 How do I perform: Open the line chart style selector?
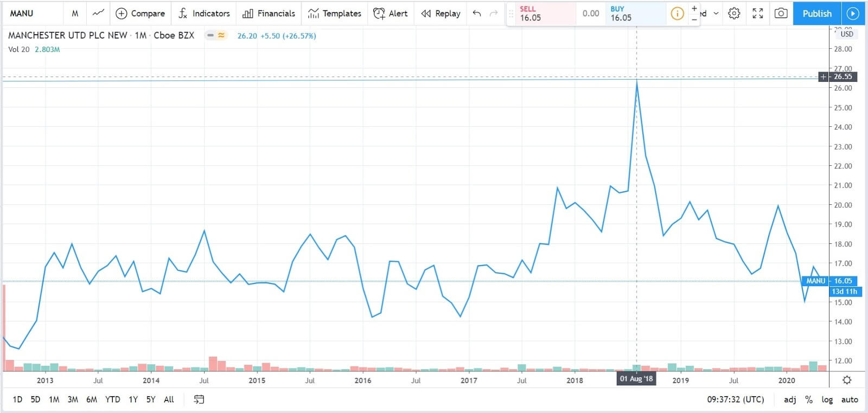point(98,13)
